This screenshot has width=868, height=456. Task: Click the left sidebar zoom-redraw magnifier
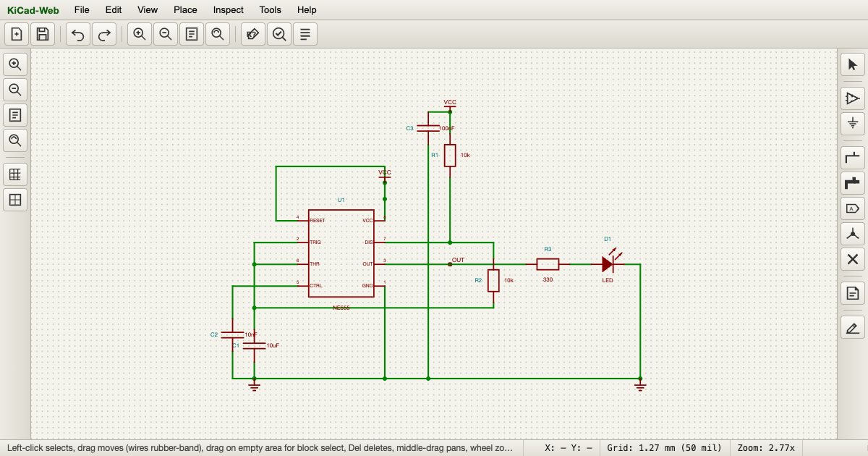pos(15,140)
